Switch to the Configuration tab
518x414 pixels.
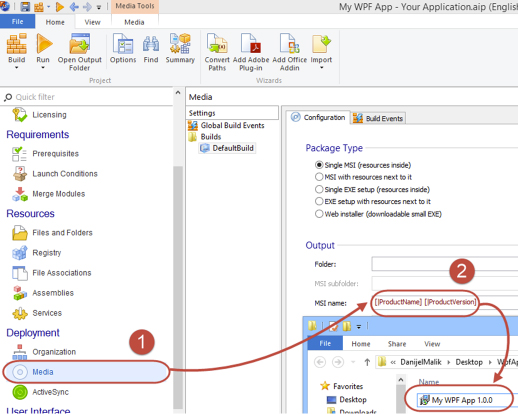pyautogui.click(x=318, y=118)
